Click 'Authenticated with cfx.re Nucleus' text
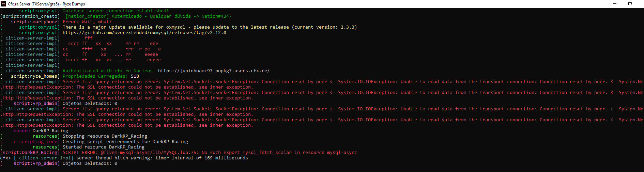The height and width of the screenshot is (172, 644). [109, 71]
